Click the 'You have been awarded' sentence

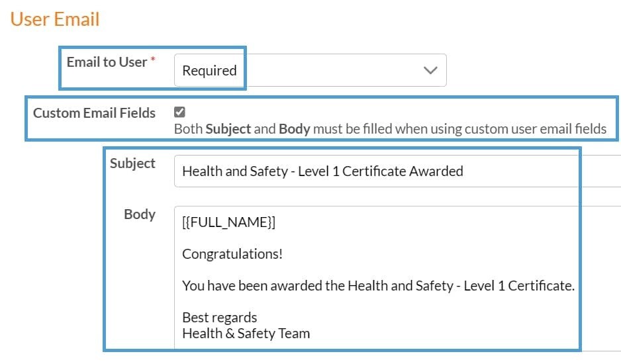click(x=377, y=286)
